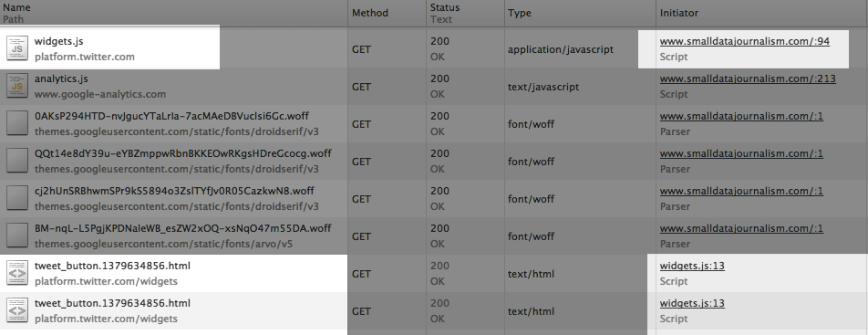
Task: Open widgets.js:13 link in last tweet_button row
Action: [692, 303]
